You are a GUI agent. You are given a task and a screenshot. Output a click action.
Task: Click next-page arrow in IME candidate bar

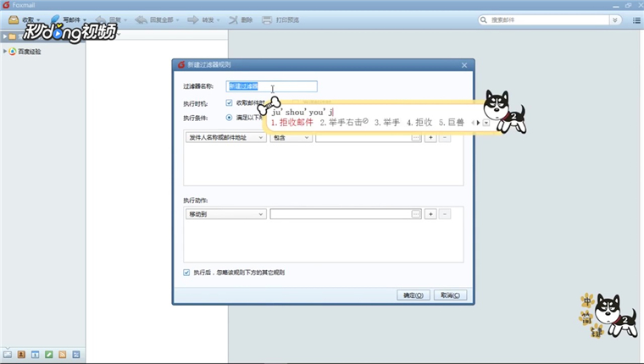click(478, 123)
